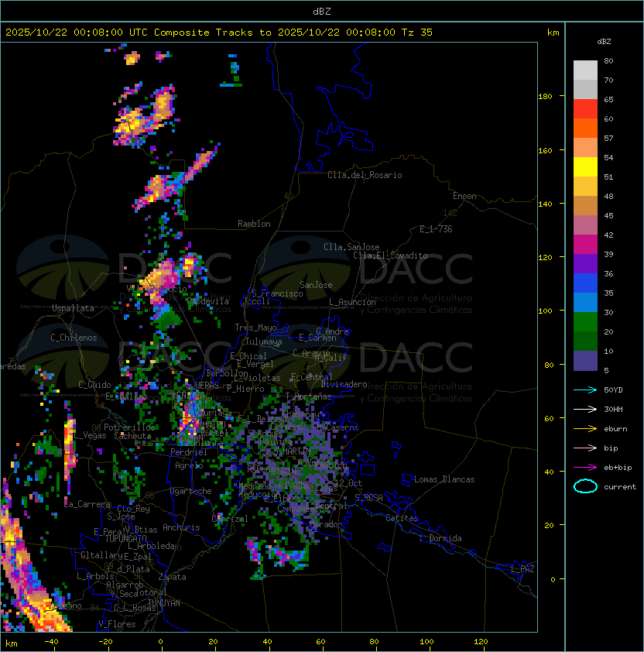This screenshot has width=644, height=652.
Task: Click the V_Flores location label
Action: pos(117,624)
